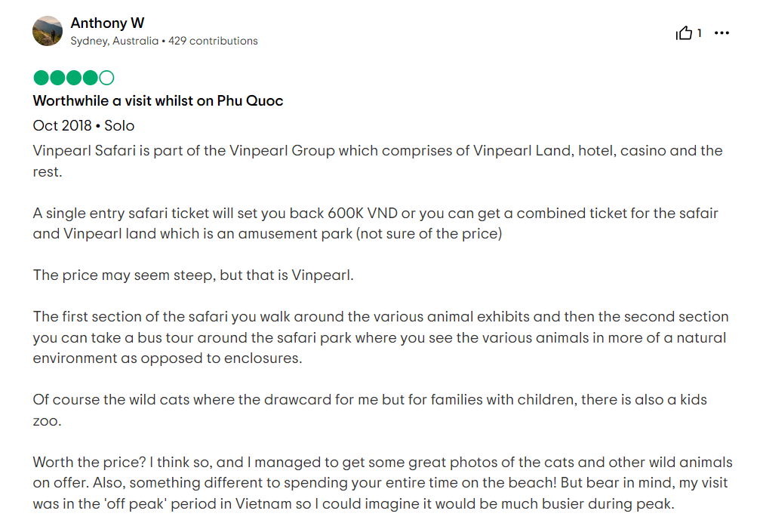760x532 pixels.
Task: Click the thumbs-up to upvote the review
Action: pyautogui.click(x=685, y=33)
